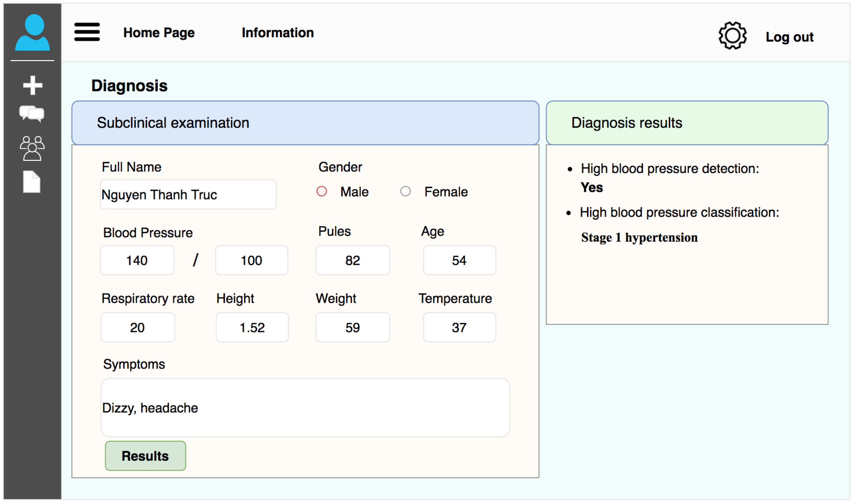Click the systolic blood pressure field 140
The image size is (854, 504).
pos(137,261)
